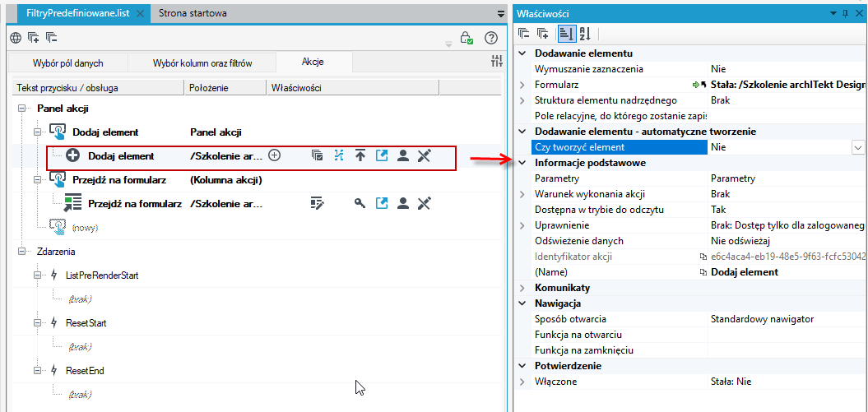The height and width of the screenshot is (412, 868).
Task: Expand the Włączone property
Action: (x=522, y=382)
